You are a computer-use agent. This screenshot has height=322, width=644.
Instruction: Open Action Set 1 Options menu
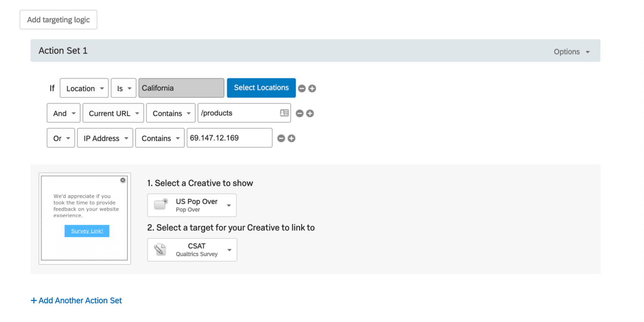point(572,52)
